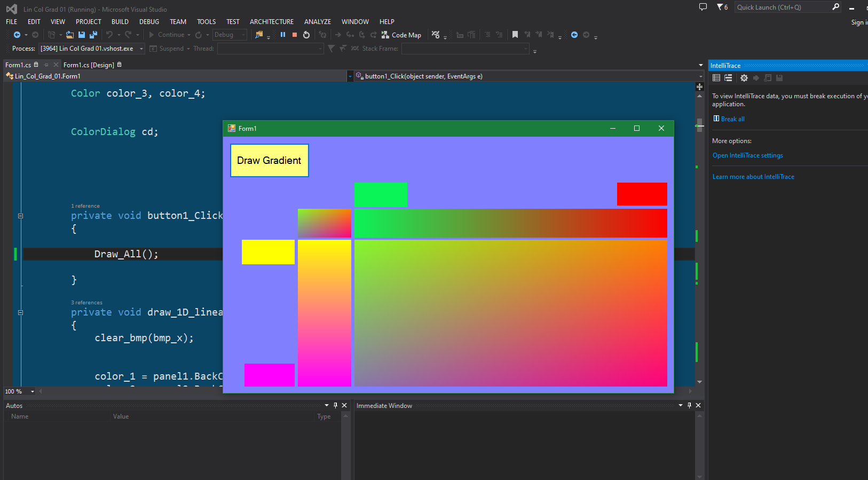Switch to the Form1.cs [Design] tab
This screenshot has width=868, height=480.
click(x=89, y=65)
